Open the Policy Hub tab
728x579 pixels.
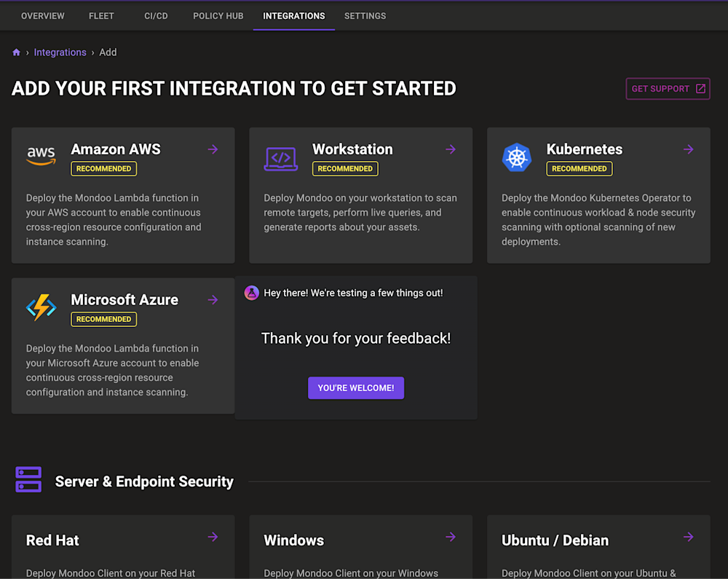click(x=218, y=16)
